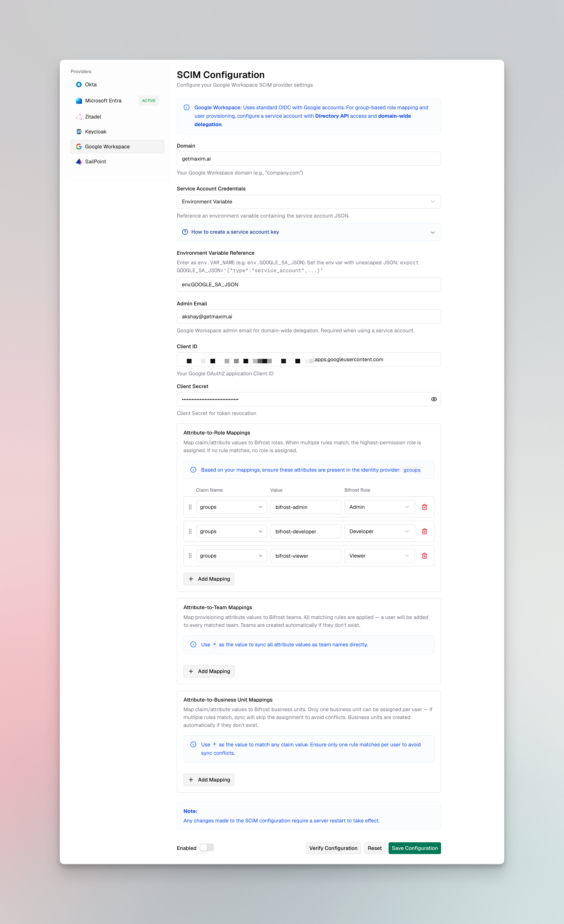
Task: Click the Google Workspace G icon
Action: coord(79,147)
